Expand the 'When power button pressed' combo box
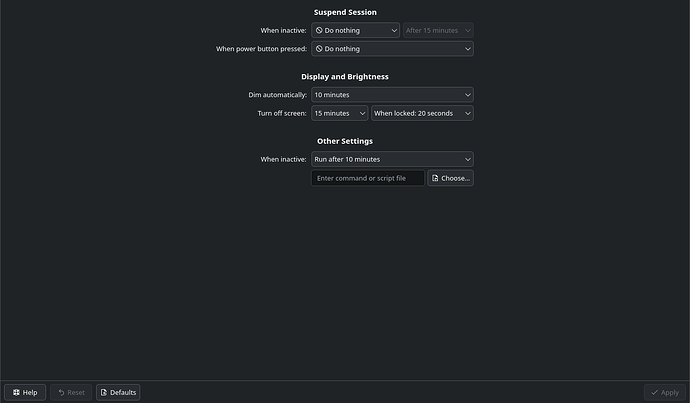Image resolution: width=690 pixels, height=403 pixels. [x=392, y=48]
